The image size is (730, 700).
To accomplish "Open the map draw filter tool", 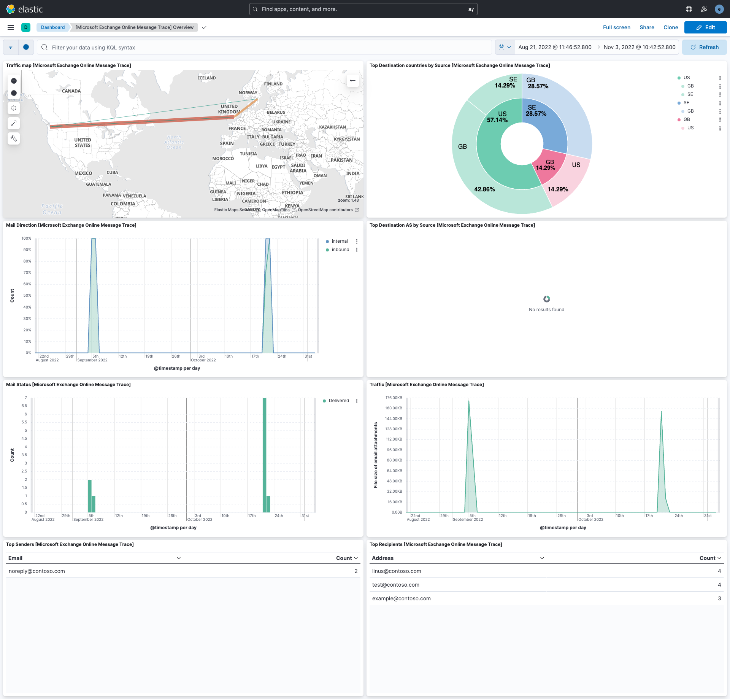I will click(14, 138).
